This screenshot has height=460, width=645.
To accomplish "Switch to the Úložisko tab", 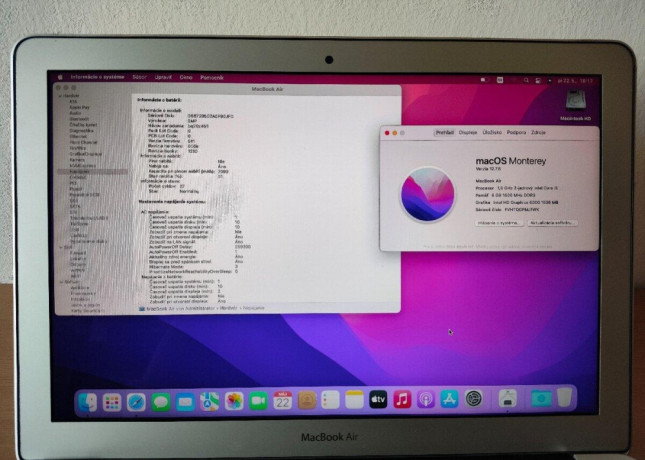I will 492,132.
